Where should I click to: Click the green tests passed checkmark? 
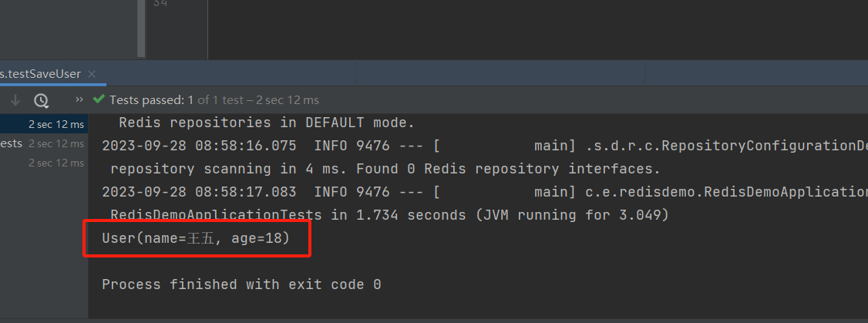[x=99, y=99]
